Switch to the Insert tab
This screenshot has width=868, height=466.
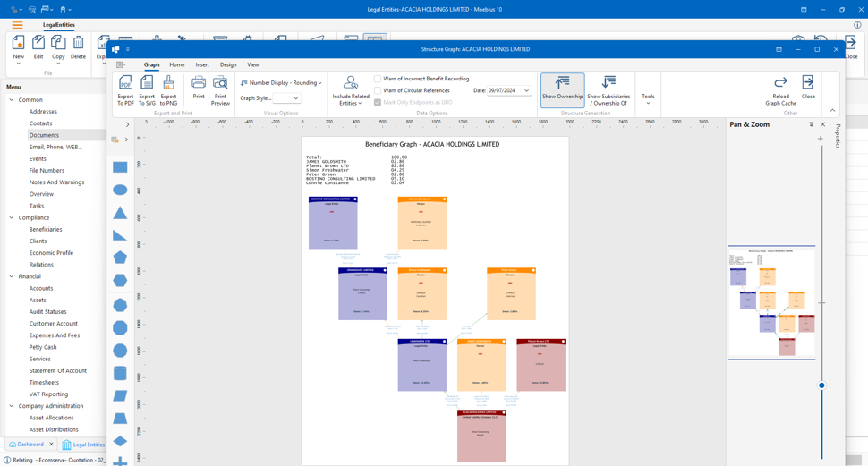point(202,64)
